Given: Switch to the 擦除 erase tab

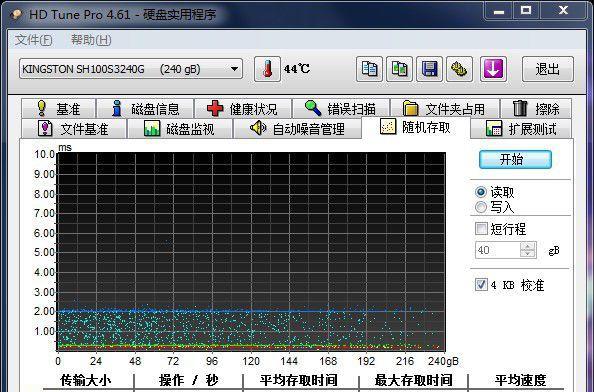Looking at the screenshot, I should (x=536, y=109).
